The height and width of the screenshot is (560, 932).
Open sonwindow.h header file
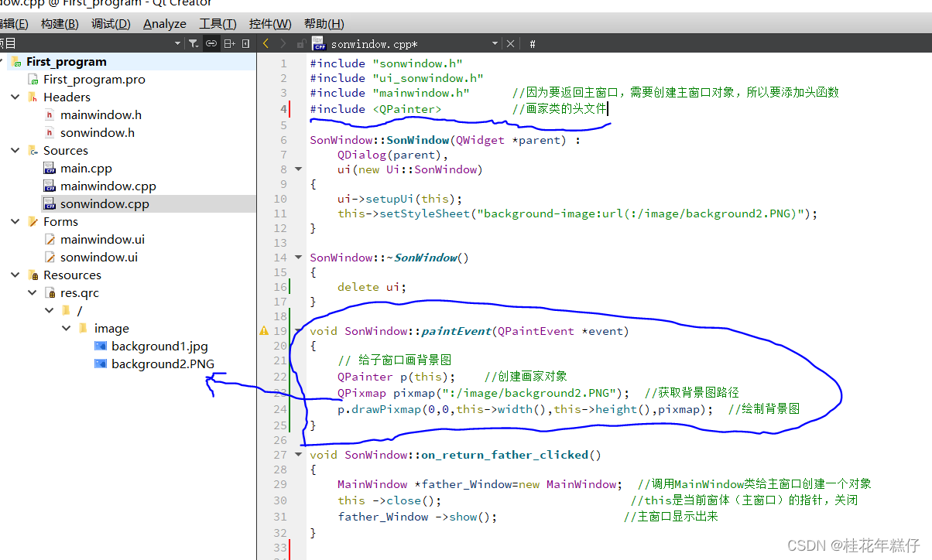point(98,133)
